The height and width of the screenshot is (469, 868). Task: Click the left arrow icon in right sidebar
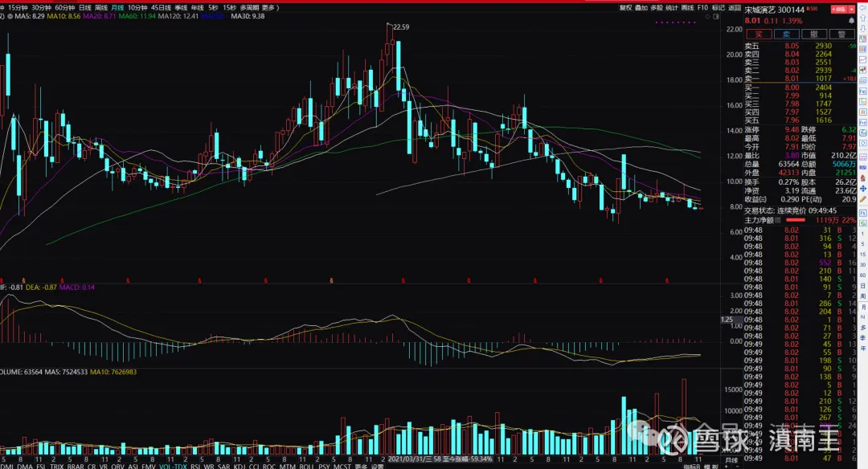click(x=862, y=8)
